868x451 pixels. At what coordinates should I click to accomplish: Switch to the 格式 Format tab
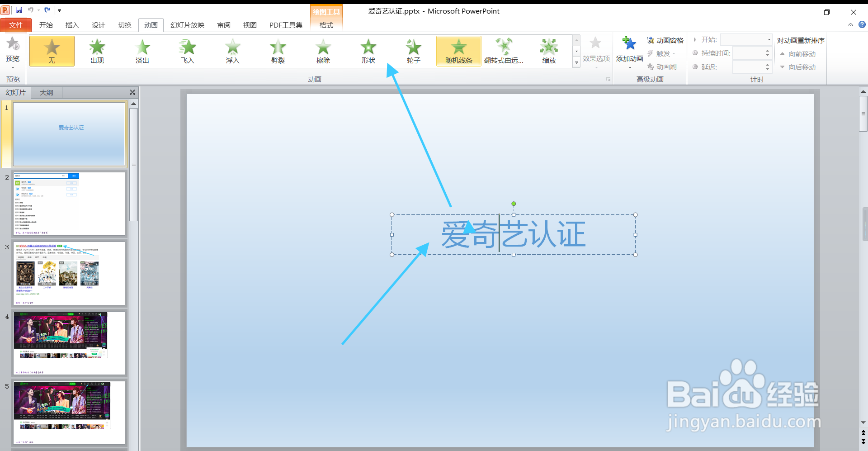[x=326, y=25]
